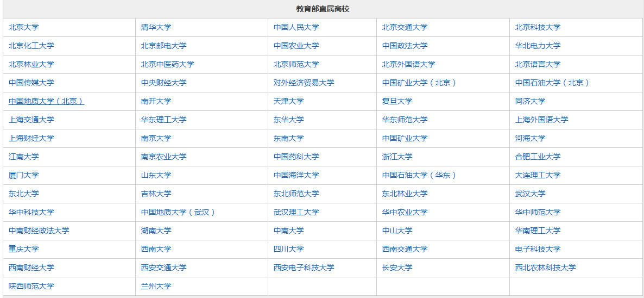This screenshot has width=644, height=298.
Task: Open 南开大学 link
Action: pyautogui.click(x=156, y=102)
